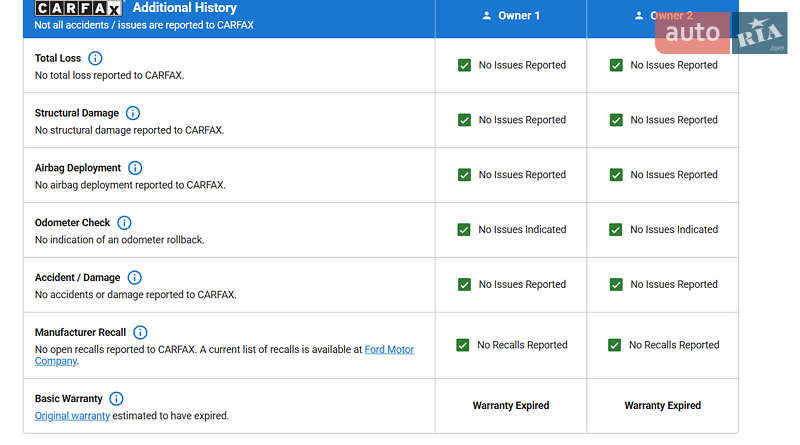Click Owner 2 Airbag Deployment checkmark
Screen dimensions: 800x445
[616, 175]
